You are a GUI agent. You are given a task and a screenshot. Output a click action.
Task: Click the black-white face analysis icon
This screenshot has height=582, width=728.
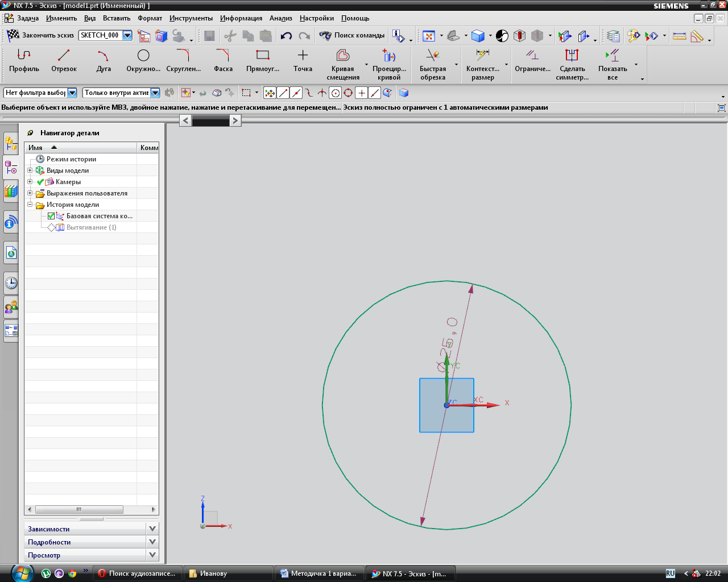[502, 36]
